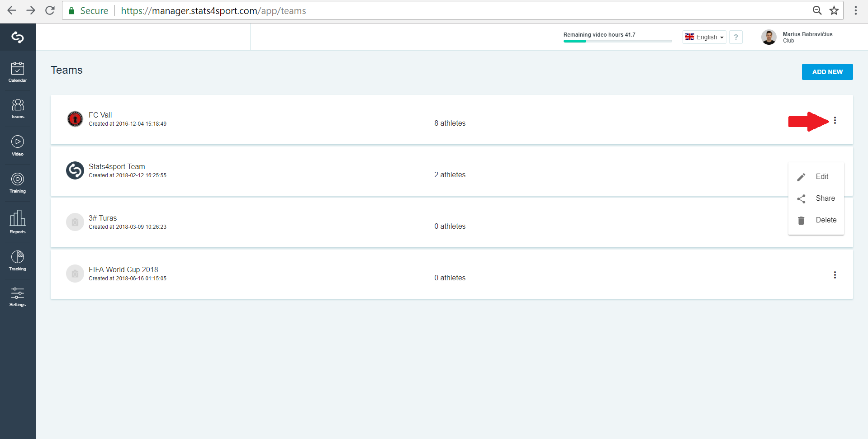Click the FIFA World Cup 2018 placeholder photo icon
This screenshot has height=439, width=868.
[75, 274]
